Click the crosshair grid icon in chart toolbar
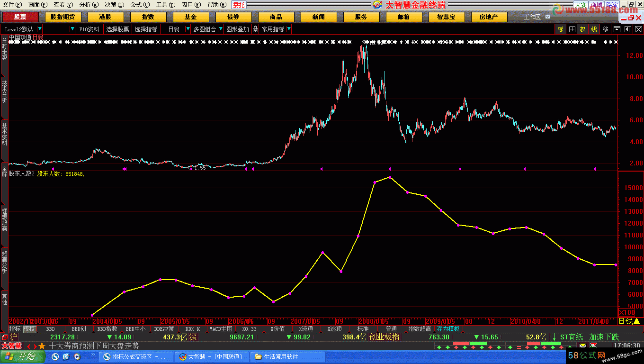644x364 pixels. [572, 29]
